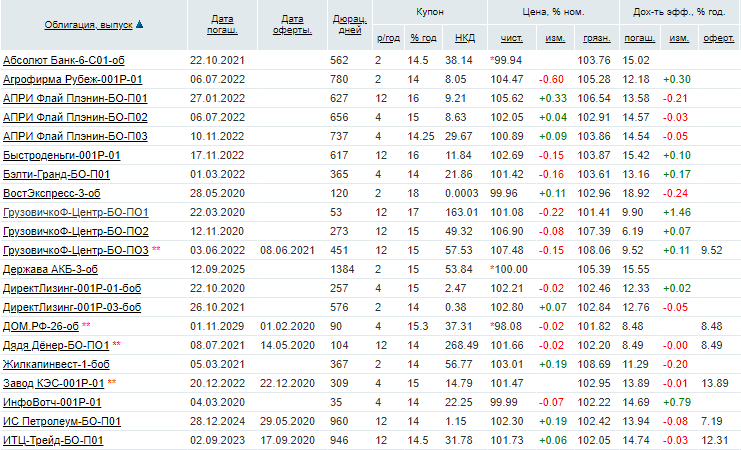This screenshot has height=450, width=741.
Task: Open Быстроденьги-001Р-01 bond details
Action: [x=62, y=155]
